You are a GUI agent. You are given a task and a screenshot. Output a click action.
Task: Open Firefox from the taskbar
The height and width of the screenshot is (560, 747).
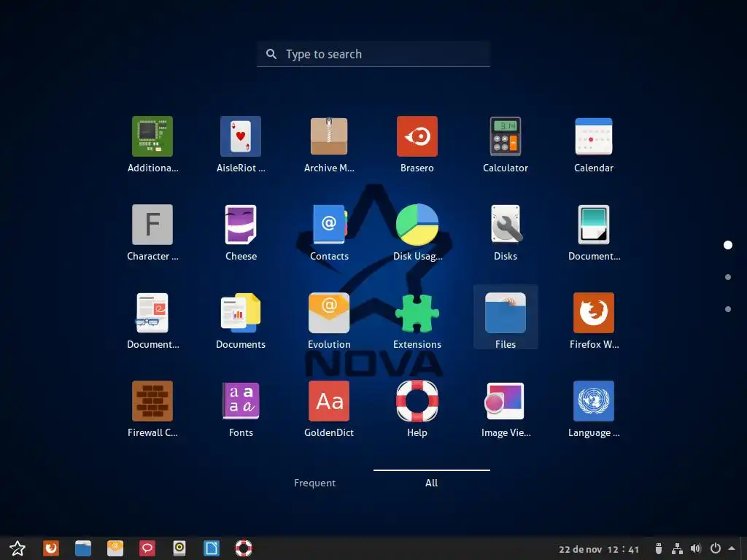click(51, 548)
